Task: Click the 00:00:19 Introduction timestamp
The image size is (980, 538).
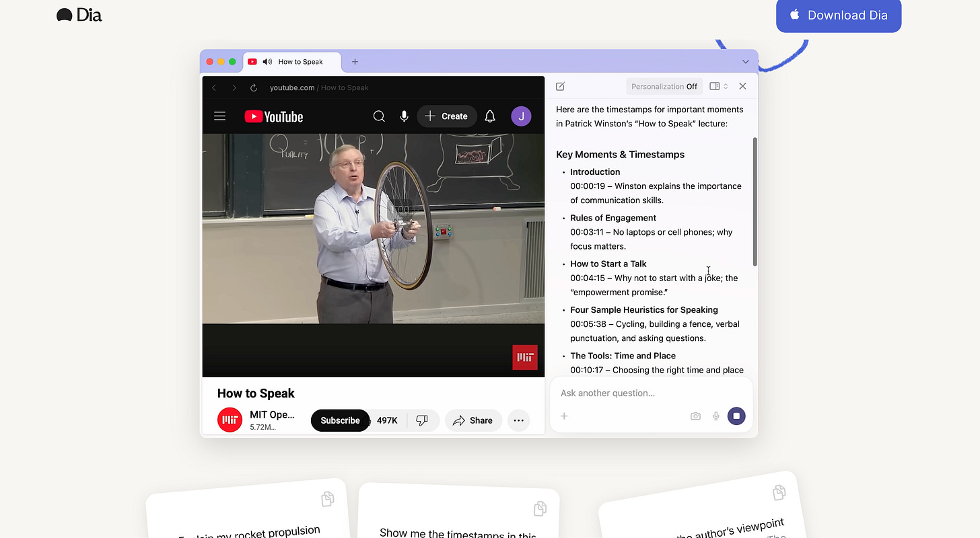Action: [588, 186]
